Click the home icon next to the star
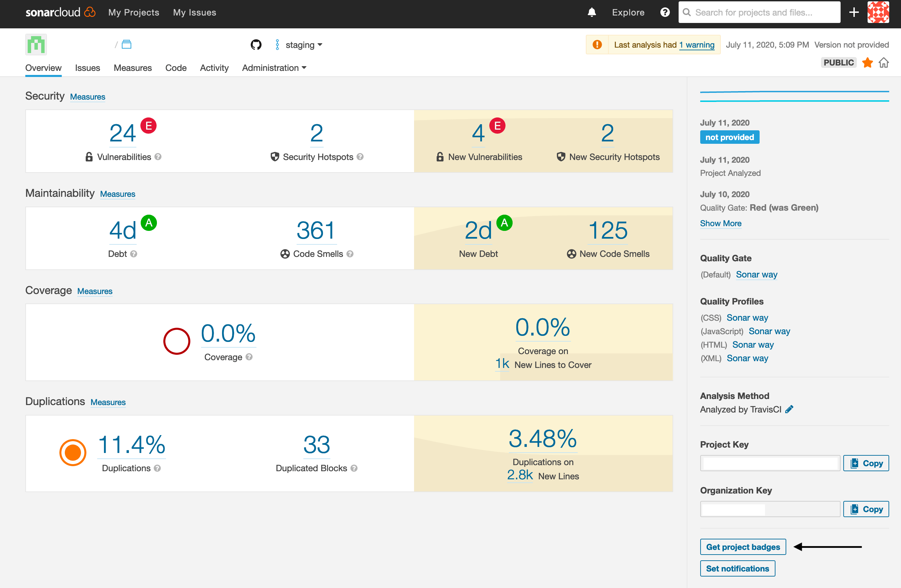The height and width of the screenshot is (588, 901). click(884, 62)
